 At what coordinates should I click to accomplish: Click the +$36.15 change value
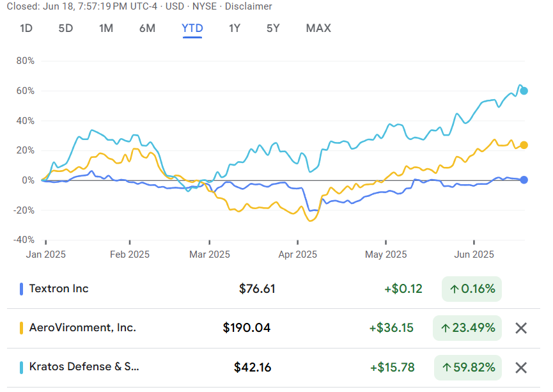[x=391, y=328]
